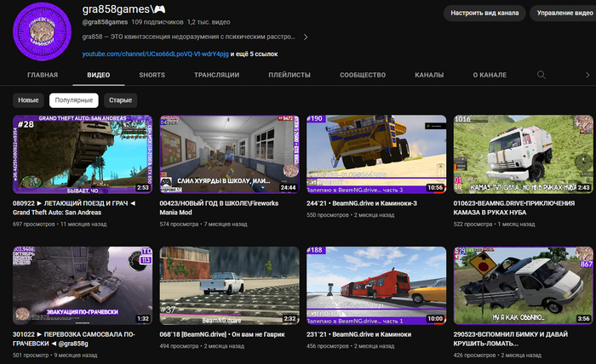Select the Популярные sort filter chip
Viewport: 596px width, 364px height.
coord(74,100)
